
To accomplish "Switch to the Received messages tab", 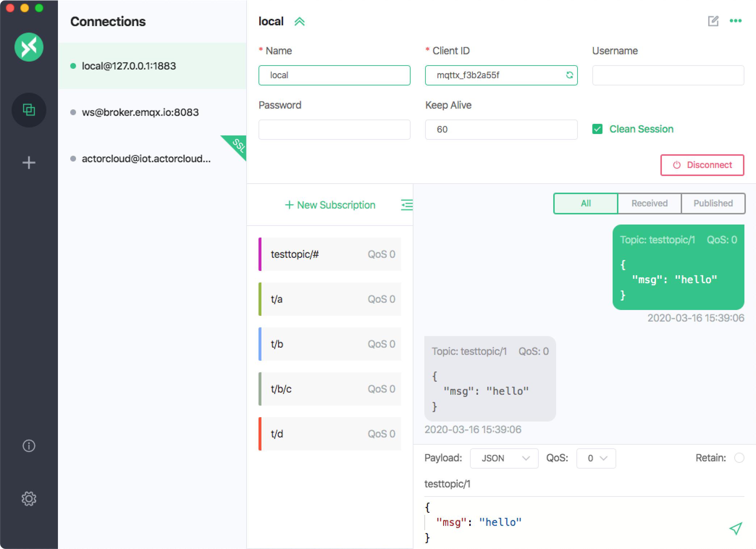I will tap(649, 204).
